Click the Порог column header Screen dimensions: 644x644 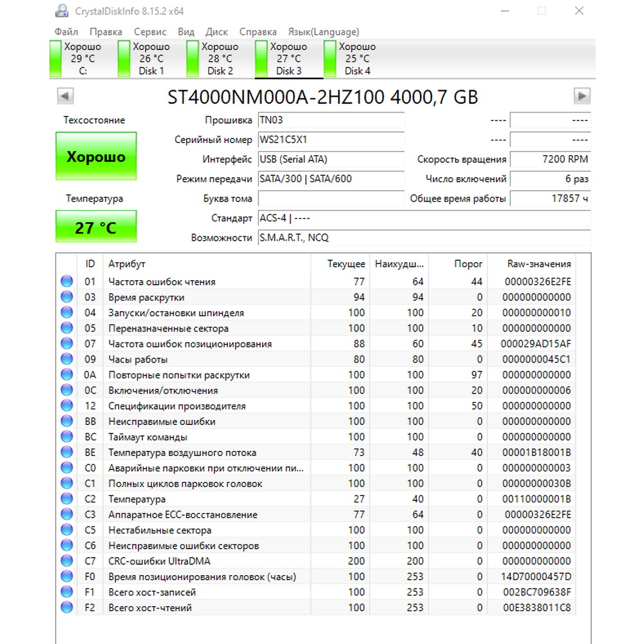pos(458,263)
